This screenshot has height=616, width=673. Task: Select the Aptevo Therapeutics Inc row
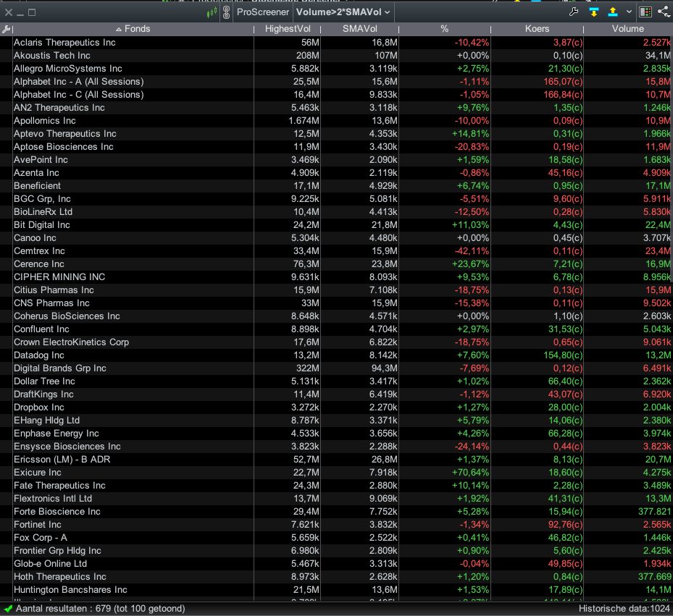click(336, 134)
